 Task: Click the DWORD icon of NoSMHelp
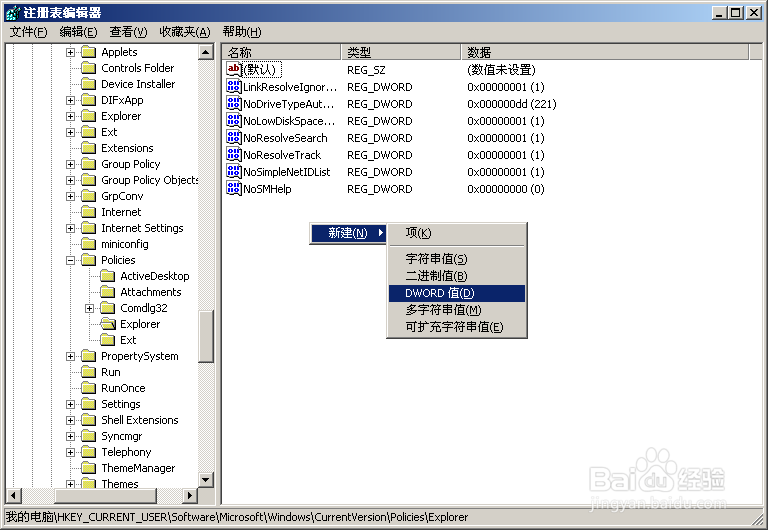234,189
